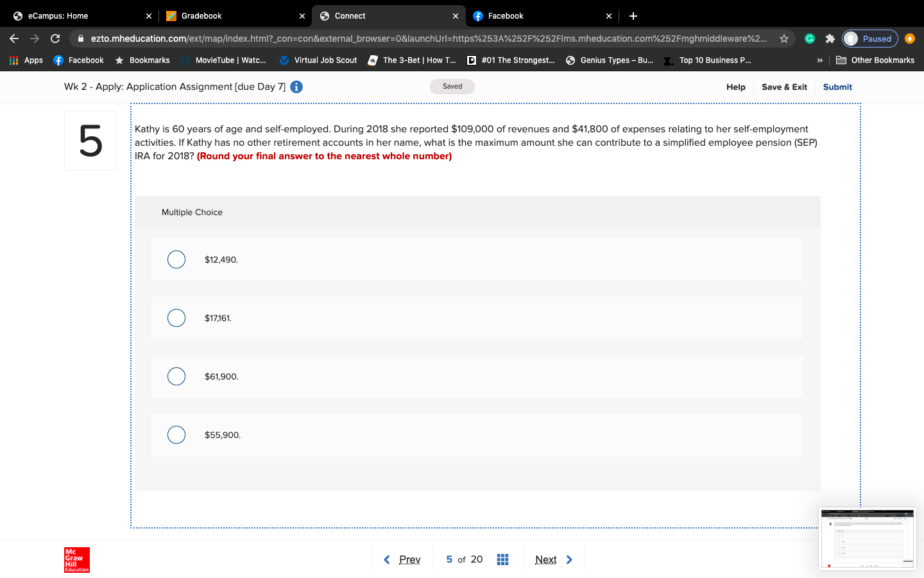
Task: Click the McGraw Hill Education logo
Action: 76,560
